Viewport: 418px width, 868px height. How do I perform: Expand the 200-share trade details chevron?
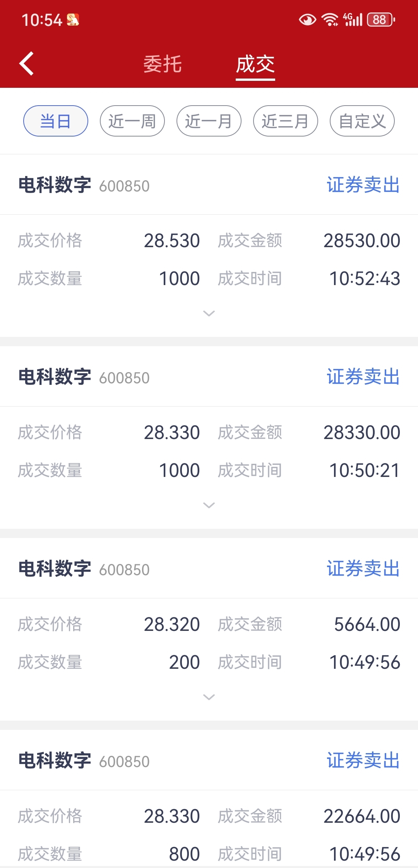(x=209, y=697)
